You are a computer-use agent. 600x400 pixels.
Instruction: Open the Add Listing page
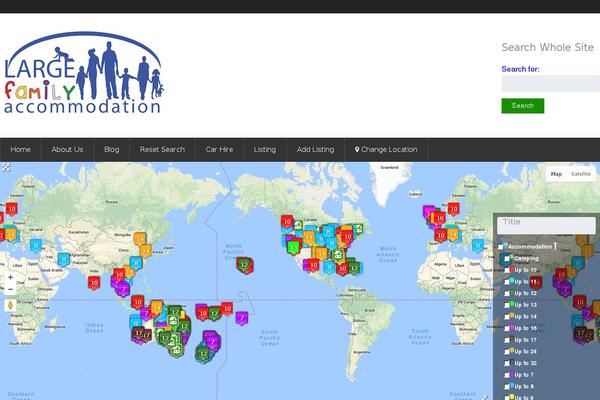(315, 149)
